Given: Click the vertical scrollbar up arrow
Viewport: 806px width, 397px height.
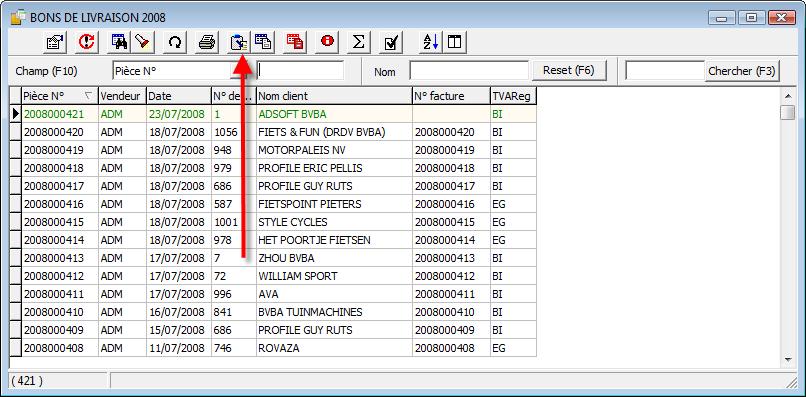Looking at the screenshot, I should coord(787,96).
